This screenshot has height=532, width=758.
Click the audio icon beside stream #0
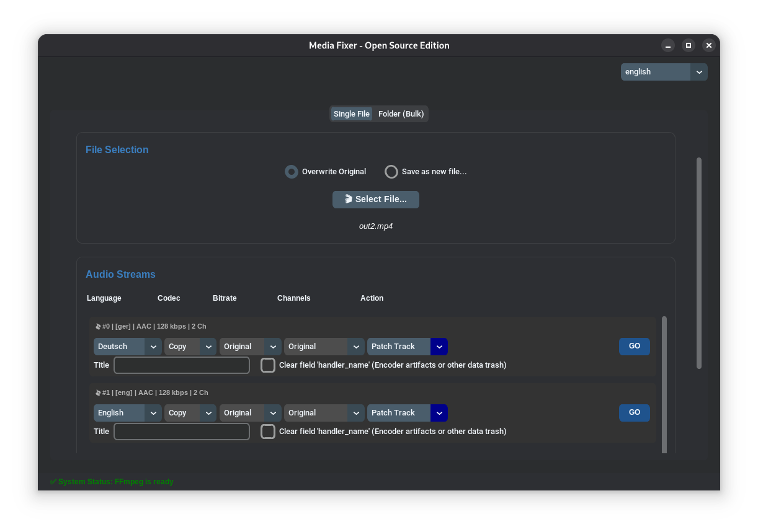click(x=98, y=327)
